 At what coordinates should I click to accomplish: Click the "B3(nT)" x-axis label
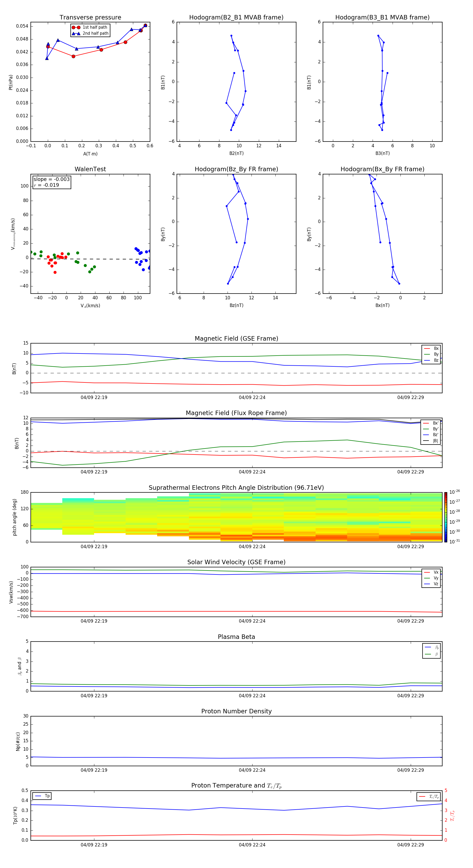(382, 153)
